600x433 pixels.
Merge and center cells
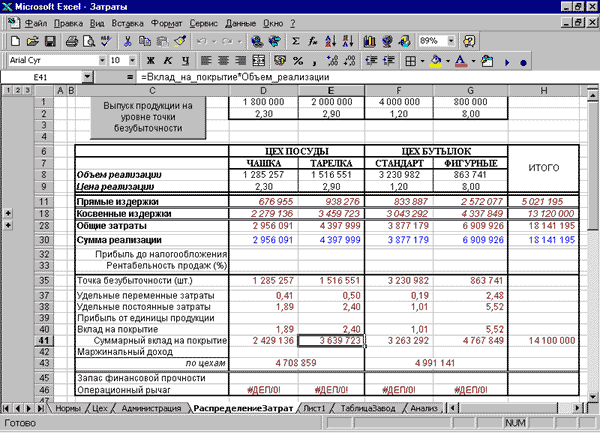click(259, 60)
